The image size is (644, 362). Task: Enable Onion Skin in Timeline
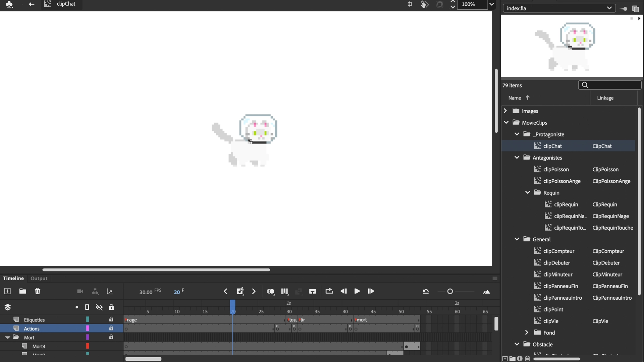(271, 292)
